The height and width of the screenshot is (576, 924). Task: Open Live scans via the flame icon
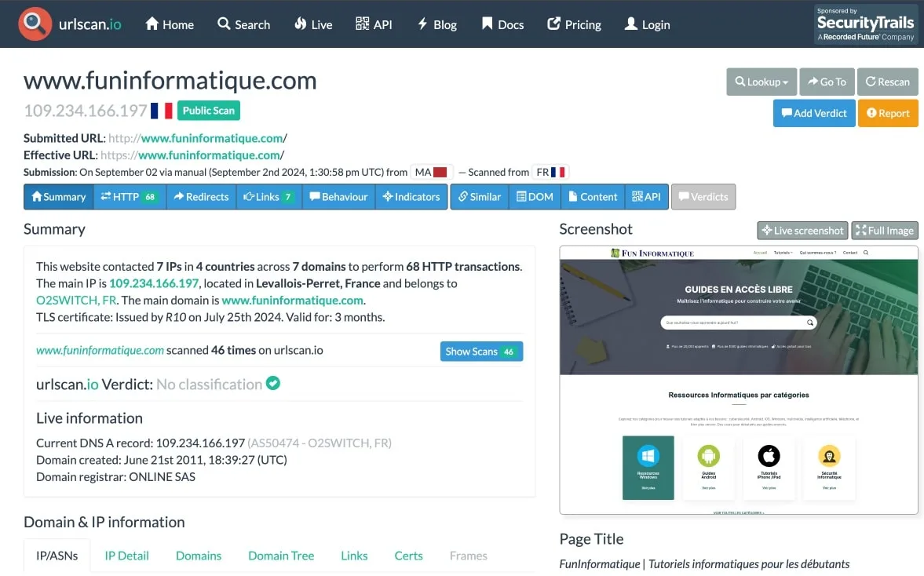click(x=302, y=24)
